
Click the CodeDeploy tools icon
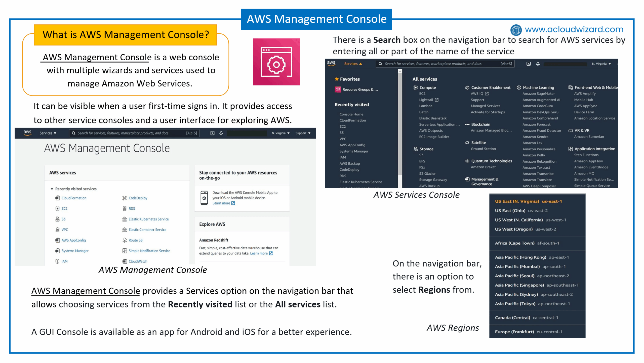point(125,198)
